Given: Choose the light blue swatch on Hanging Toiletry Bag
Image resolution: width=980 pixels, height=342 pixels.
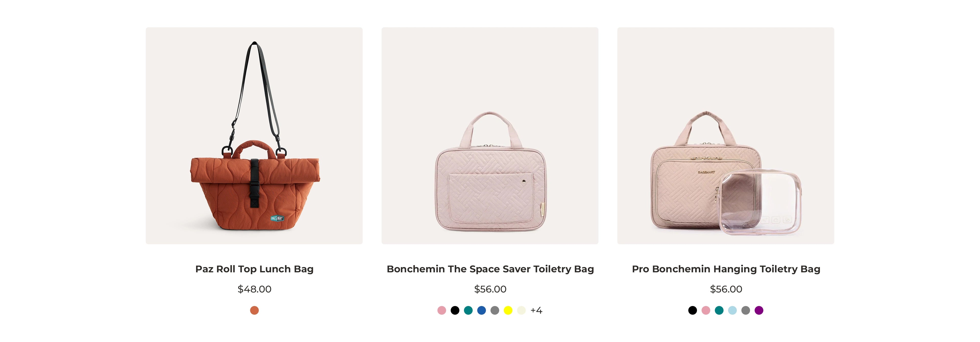Looking at the screenshot, I should [x=732, y=310].
